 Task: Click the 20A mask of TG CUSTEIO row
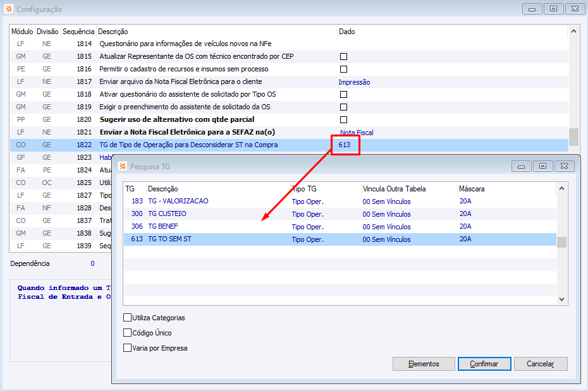pos(465,214)
